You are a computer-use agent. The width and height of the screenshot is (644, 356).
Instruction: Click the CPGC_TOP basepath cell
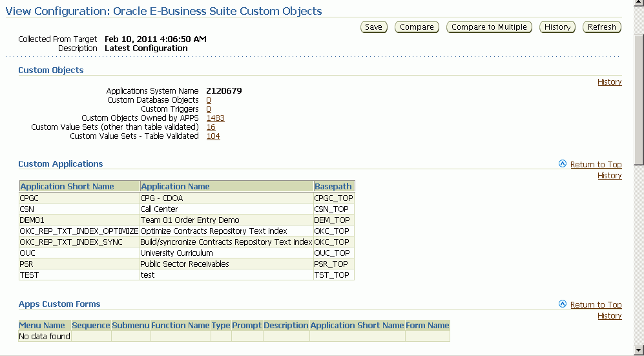click(334, 198)
